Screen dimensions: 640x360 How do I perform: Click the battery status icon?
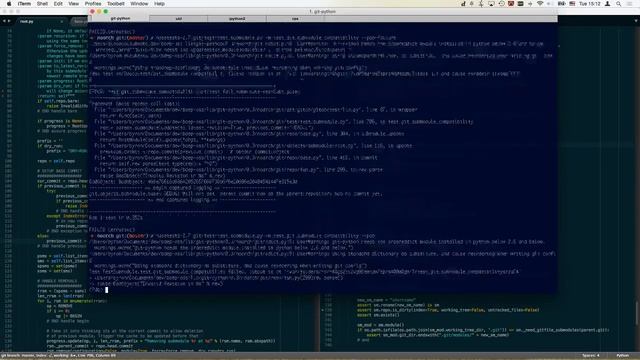[x=562, y=4]
